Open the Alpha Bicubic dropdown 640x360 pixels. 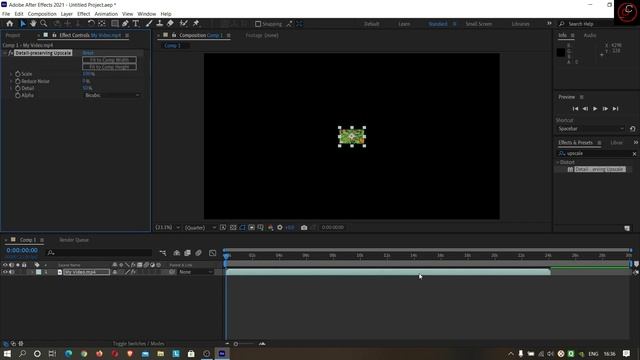point(112,95)
